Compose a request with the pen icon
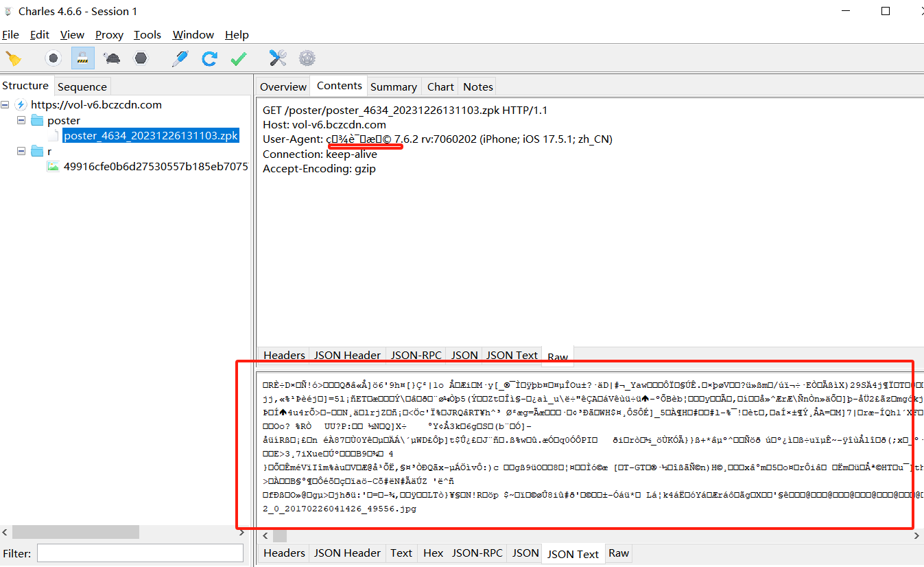 coord(180,58)
